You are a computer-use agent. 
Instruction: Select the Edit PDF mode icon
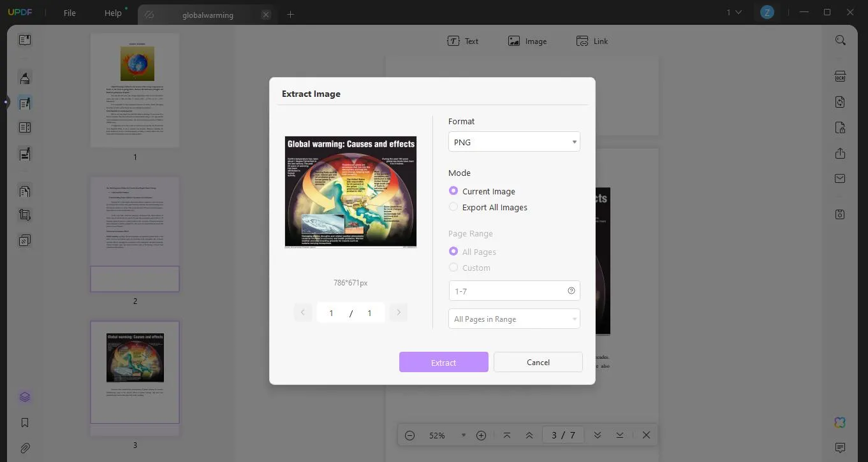tap(25, 103)
